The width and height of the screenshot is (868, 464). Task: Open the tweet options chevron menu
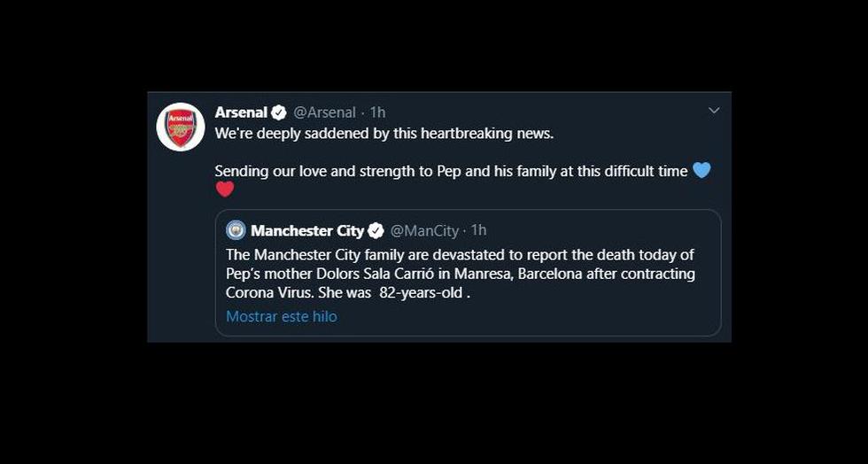coord(714,111)
